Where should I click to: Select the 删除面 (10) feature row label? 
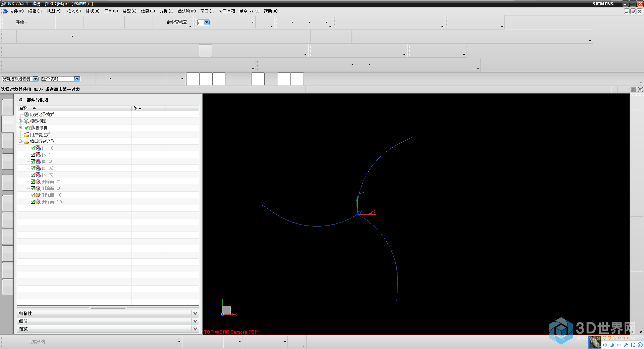[53, 202]
